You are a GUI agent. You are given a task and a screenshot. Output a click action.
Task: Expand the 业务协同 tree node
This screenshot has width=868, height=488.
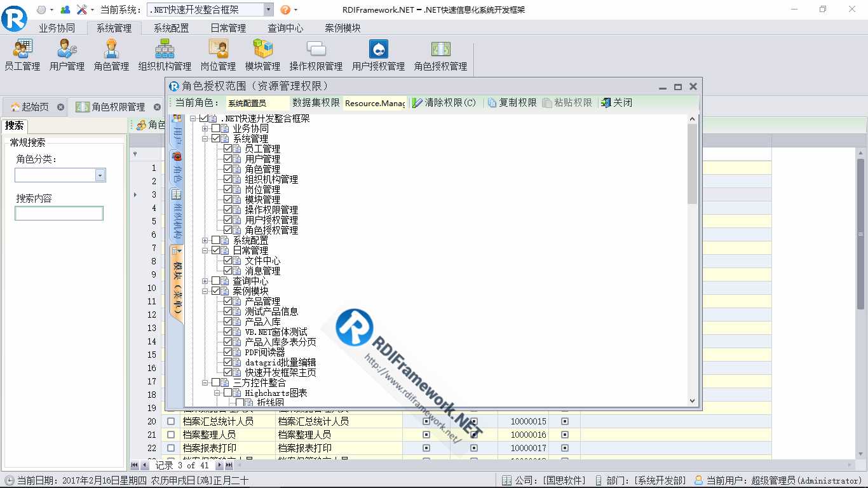tap(205, 129)
